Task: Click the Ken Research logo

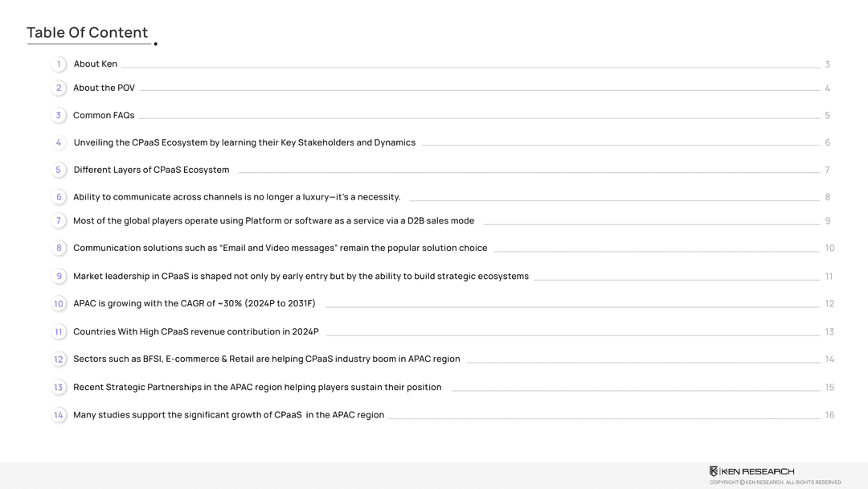Action: pyautogui.click(x=751, y=471)
